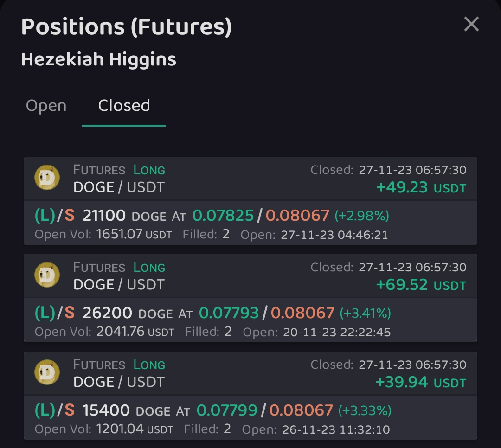
Task: Click the Dogecoin icon on the +69.52 USDT position
Action: point(47,275)
